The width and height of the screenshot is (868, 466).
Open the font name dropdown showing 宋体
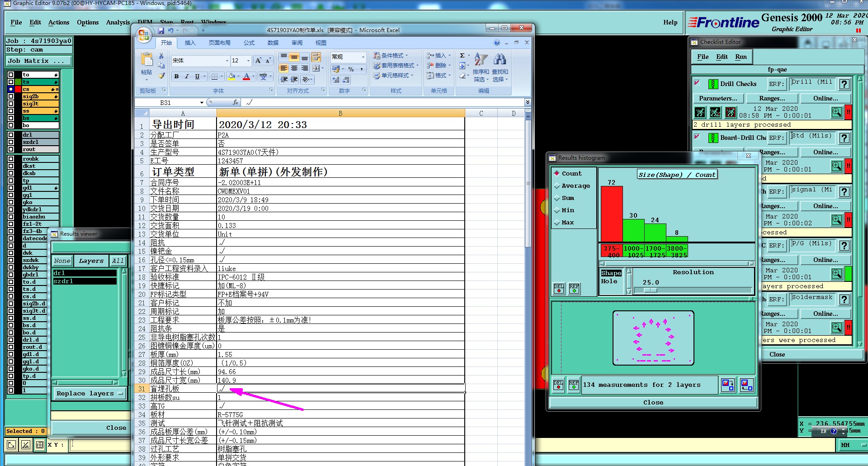point(227,61)
